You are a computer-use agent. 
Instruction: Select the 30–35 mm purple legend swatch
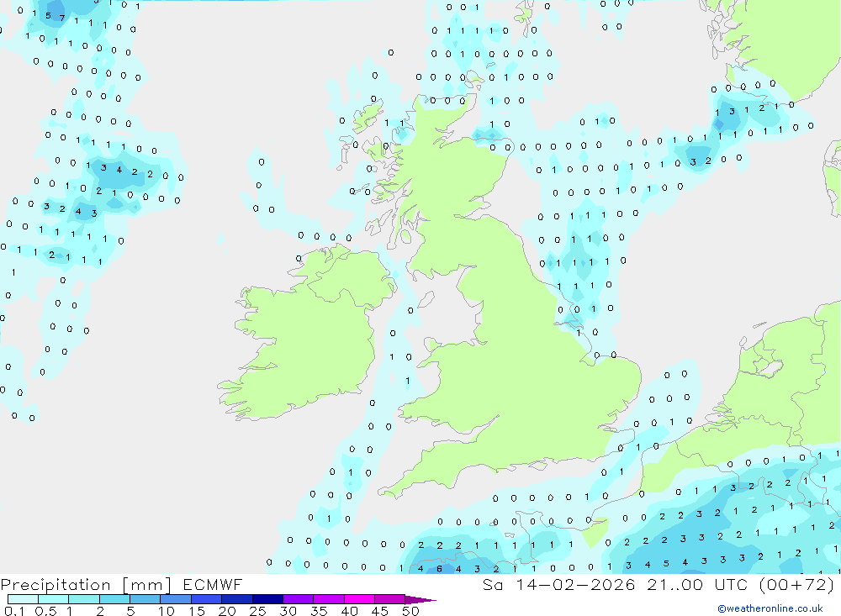(x=298, y=599)
